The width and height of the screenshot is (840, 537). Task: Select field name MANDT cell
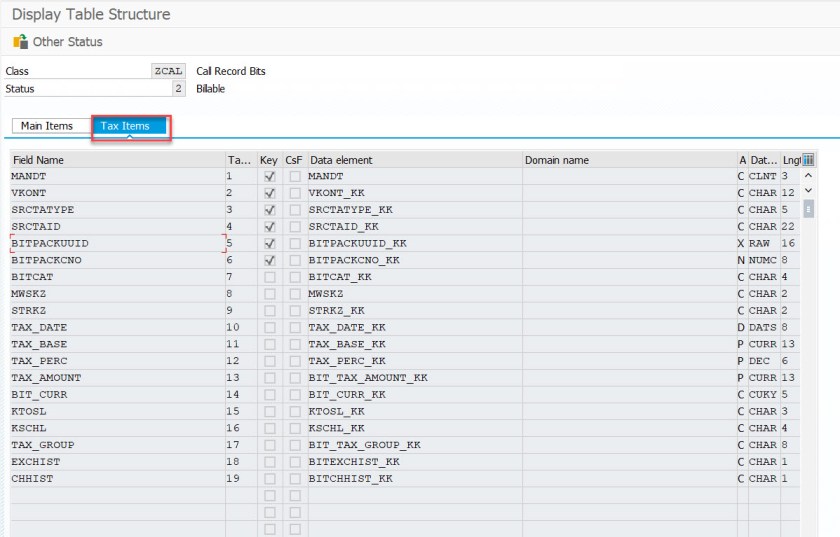point(117,176)
